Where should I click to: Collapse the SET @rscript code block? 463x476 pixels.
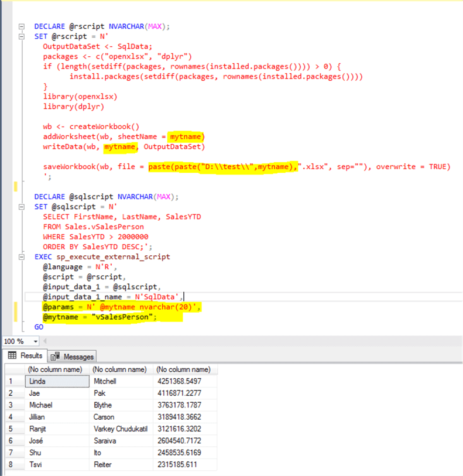[x=22, y=37]
